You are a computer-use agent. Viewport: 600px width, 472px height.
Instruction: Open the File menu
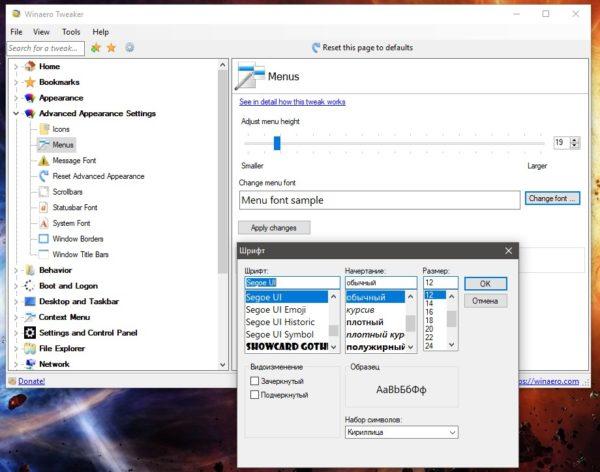coord(16,32)
